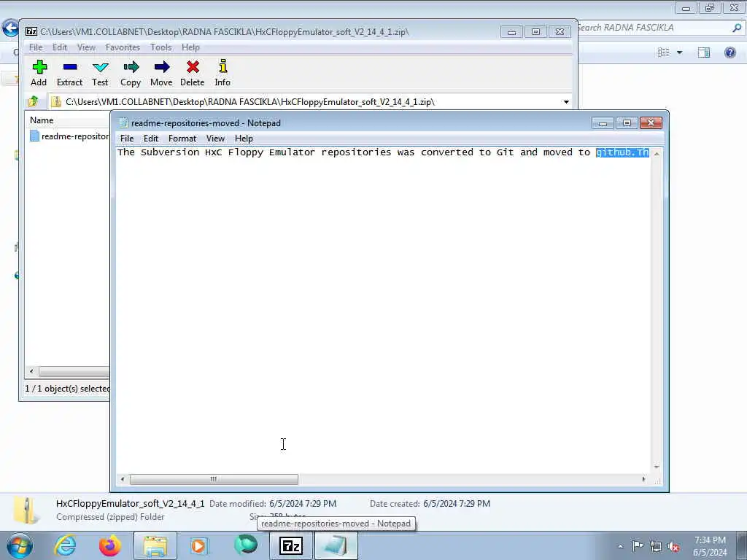Image resolution: width=747 pixels, height=560 pixels.
Task: Open 7-Zip View menu
Action: click(x=86, y=47)
